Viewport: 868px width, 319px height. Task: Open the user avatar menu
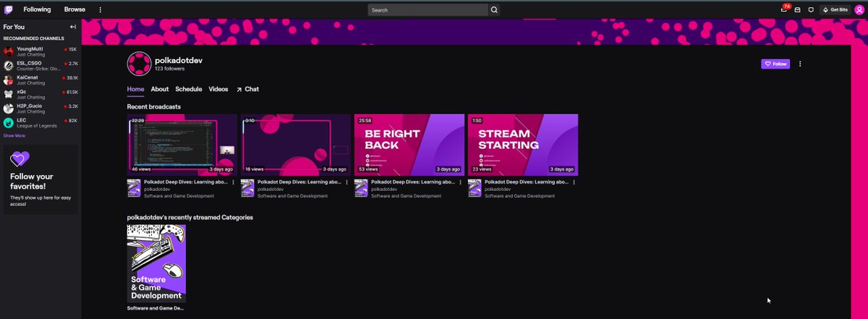(859, 10)
